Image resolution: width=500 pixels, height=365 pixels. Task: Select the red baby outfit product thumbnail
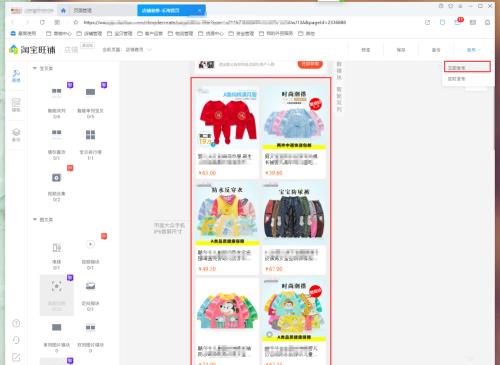(227, 117)
